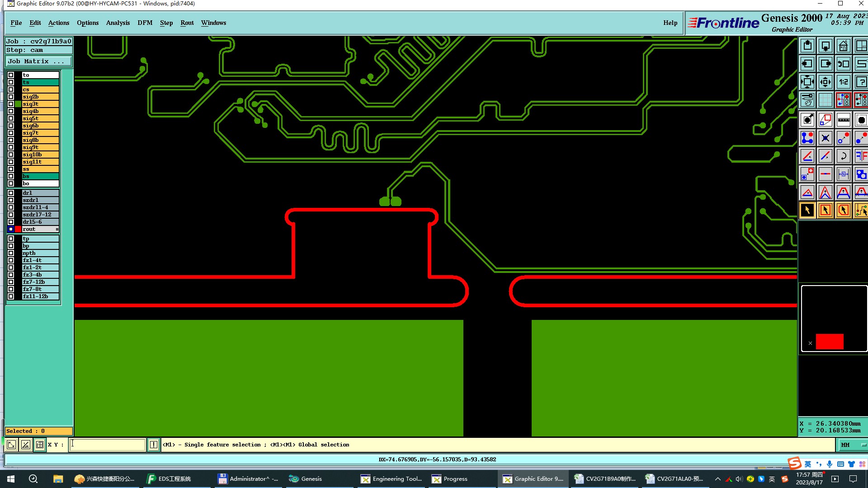Viewport: 868px width, 488px height.
Task: Click the 1:2 zoom scale icon
Action: tap(843, 82)
